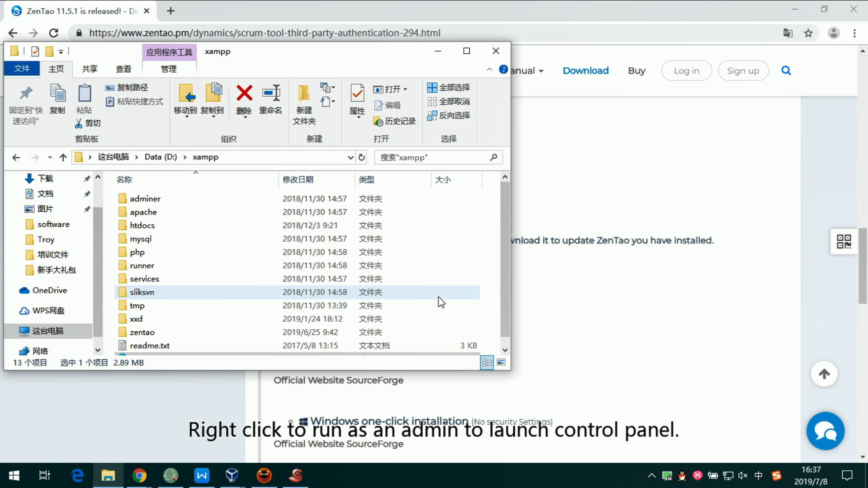Go back in Explorer navigation
This screenshot has height=488, width=868.
[x=16, y=157]
